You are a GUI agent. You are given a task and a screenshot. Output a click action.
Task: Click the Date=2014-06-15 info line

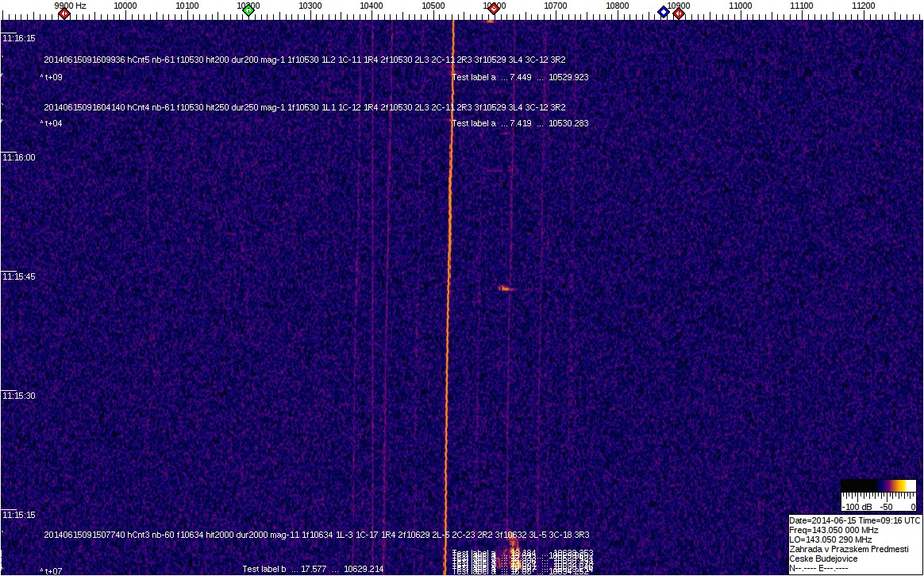pos(854,520)
